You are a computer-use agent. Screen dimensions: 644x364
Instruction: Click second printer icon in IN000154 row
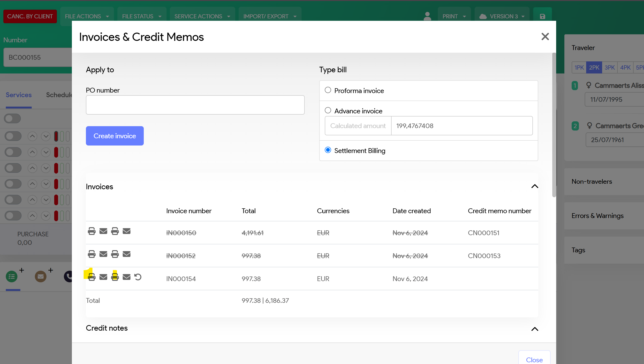115,277
